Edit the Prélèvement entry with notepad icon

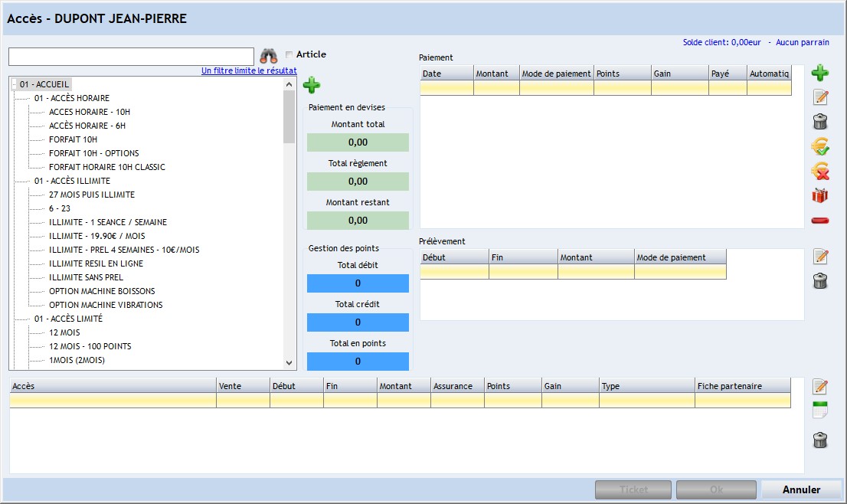pos(819,257)
